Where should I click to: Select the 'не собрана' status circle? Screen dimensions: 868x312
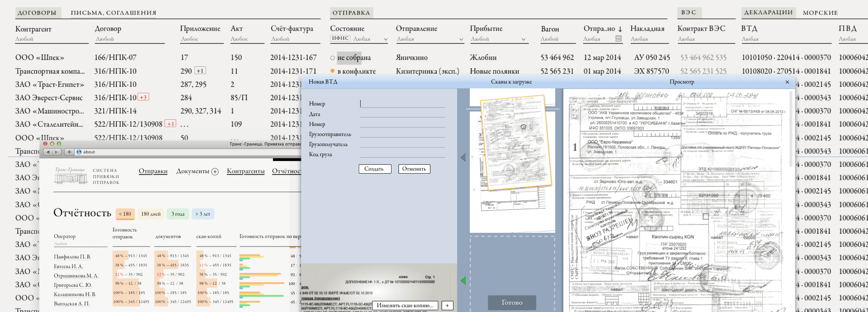(x=333, y=58)
